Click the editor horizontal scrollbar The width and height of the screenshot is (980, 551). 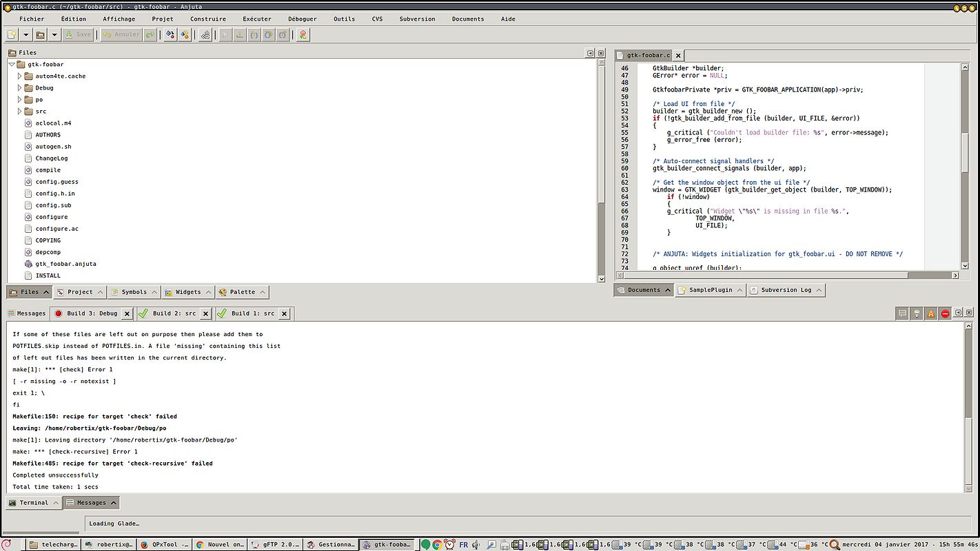[x=788, y=275]
